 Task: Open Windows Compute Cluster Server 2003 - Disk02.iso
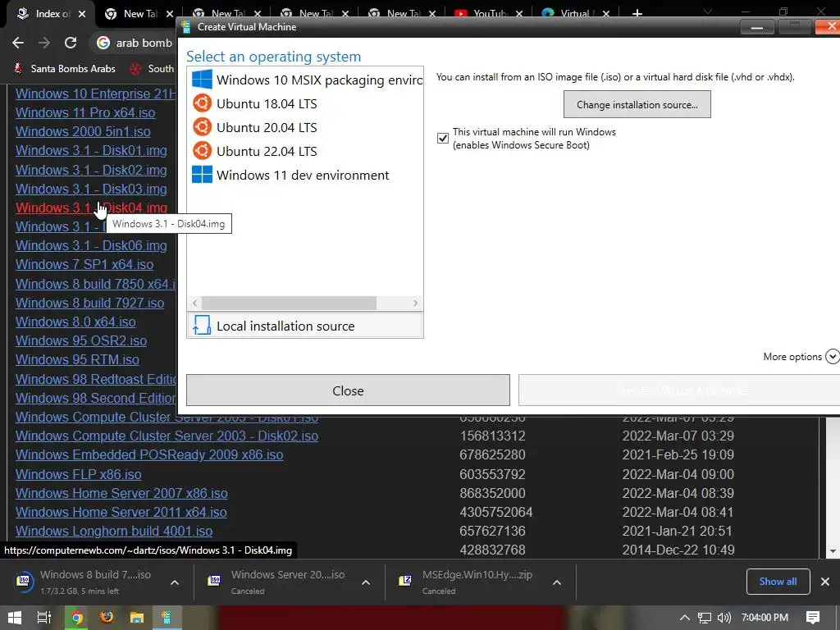coord(167,436)
